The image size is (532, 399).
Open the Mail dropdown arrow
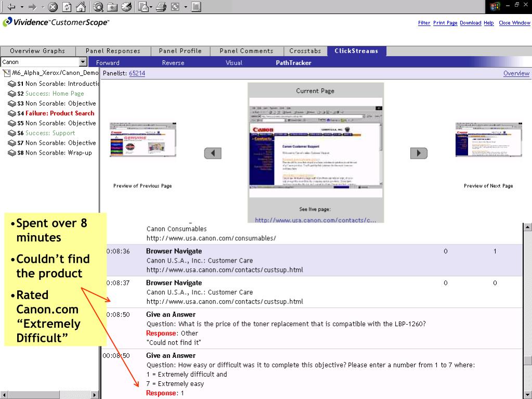tap(151, 7)
